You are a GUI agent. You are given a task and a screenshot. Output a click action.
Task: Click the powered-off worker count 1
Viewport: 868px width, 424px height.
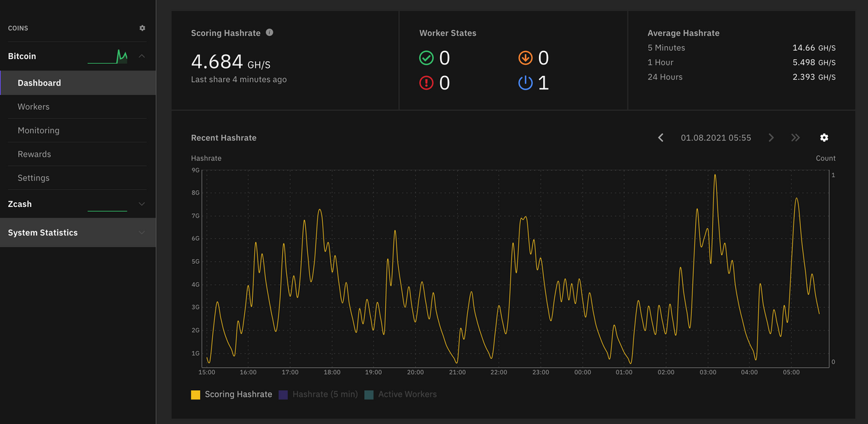pos(543,83)
